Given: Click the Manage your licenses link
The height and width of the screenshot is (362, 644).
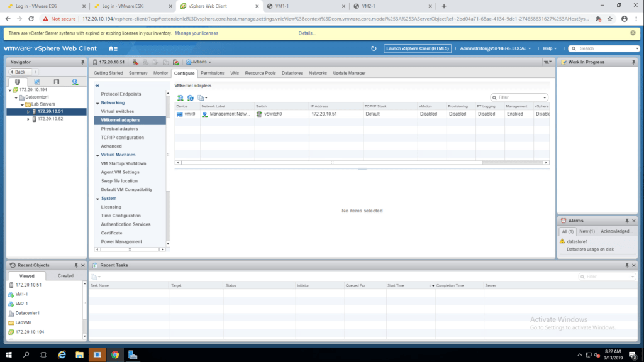Looking at the screenshot, I should pyautogui.click(x=196, y=33).
